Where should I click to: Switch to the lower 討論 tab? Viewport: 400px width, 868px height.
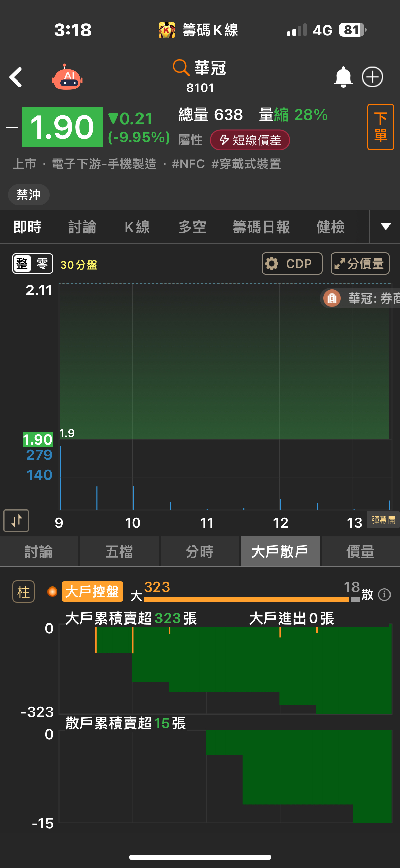(39, 551)
